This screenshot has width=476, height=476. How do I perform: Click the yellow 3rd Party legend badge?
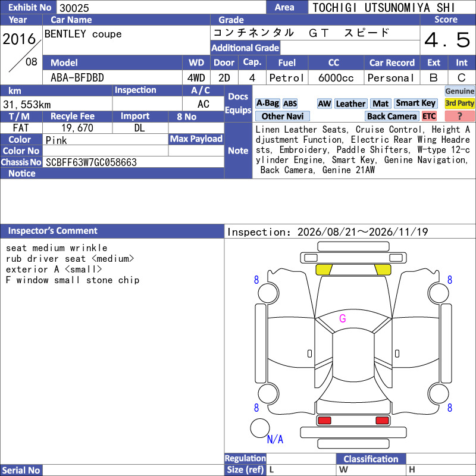(x=459, y=103)
